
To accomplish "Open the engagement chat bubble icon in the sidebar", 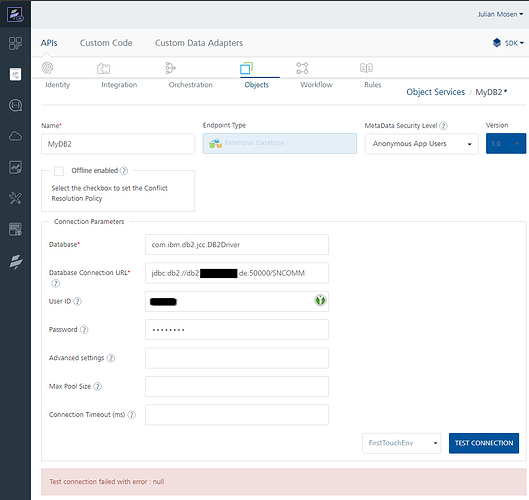I will [15, 106].
